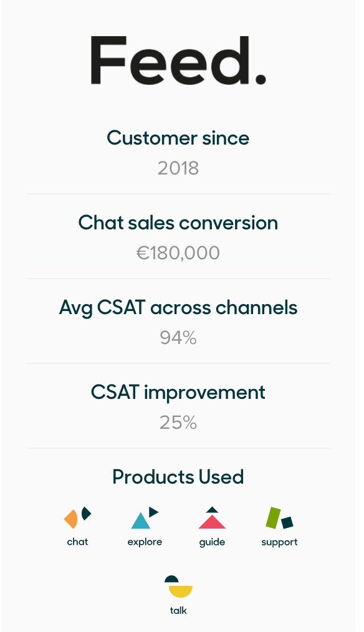Click the Chat sales conversion heading
Image resolution: width=364 pixels, height=632 pixels.
[x=178, y=223]
